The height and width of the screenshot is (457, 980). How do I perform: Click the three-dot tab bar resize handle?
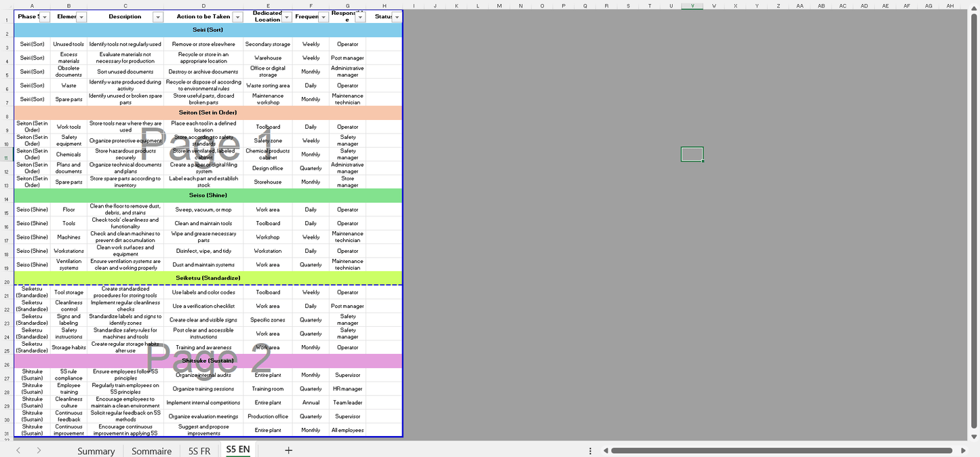tap(590, 450)
